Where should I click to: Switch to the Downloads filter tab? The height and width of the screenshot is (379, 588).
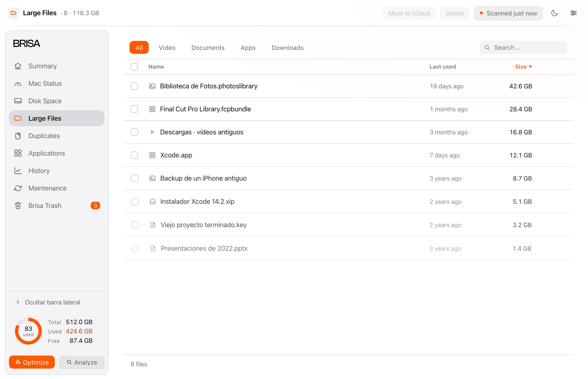point(288,47)
